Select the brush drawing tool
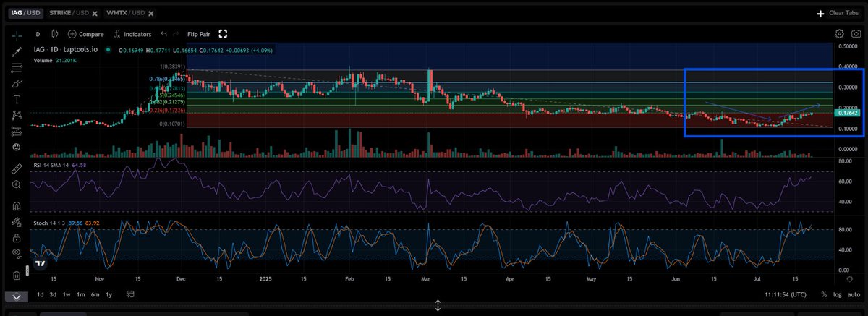 17,84
